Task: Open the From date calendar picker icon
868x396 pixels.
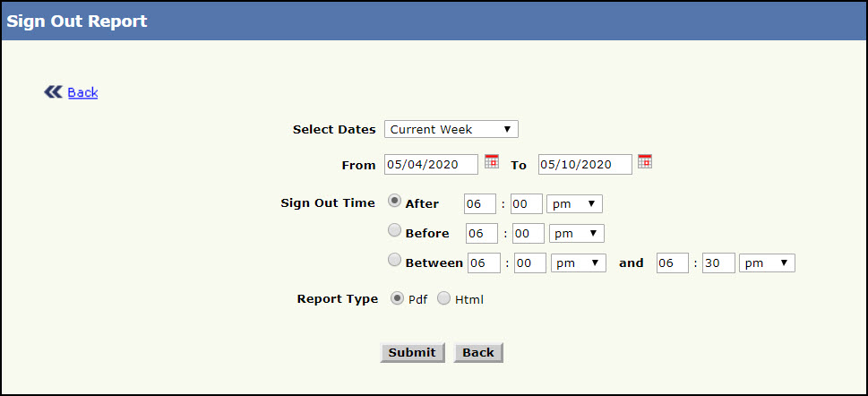Action: (x=491, y=161)
